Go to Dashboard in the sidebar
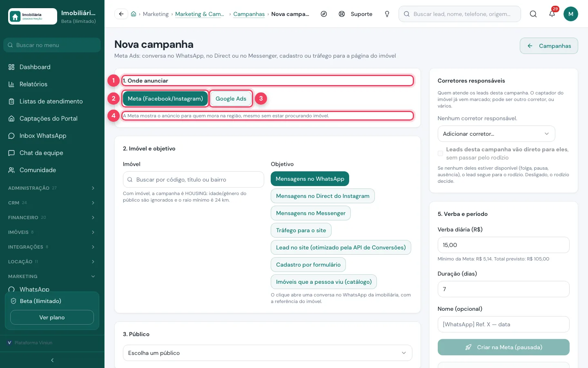The height and width of the screenshot is (368, 588). (x=52, y=67)
